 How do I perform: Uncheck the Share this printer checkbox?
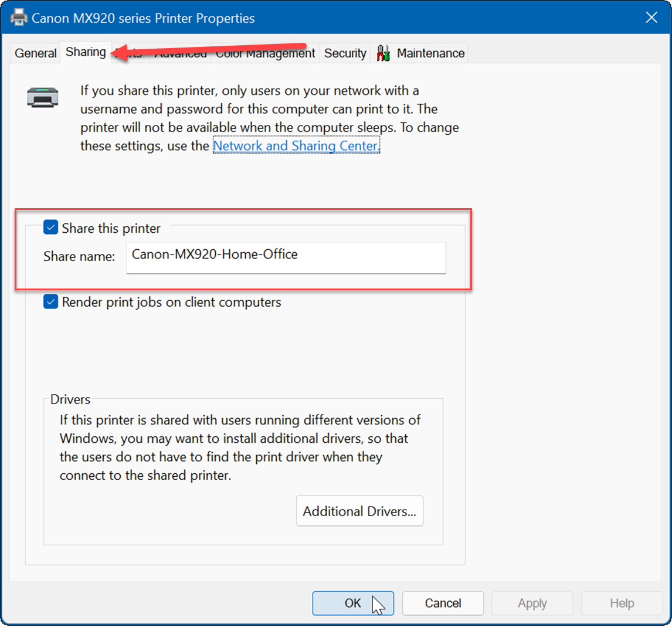(x=51, y=228)
